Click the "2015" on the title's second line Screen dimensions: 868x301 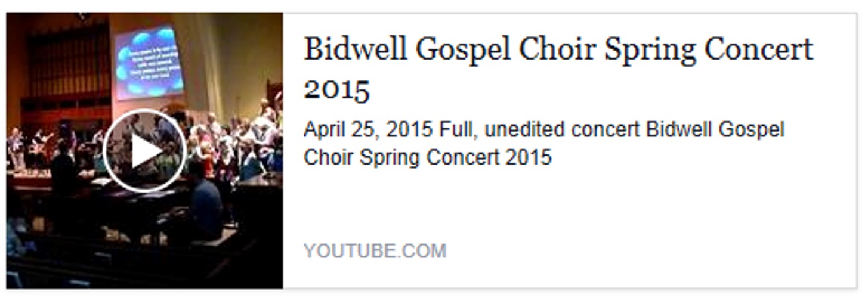click(x=336, y=89)
